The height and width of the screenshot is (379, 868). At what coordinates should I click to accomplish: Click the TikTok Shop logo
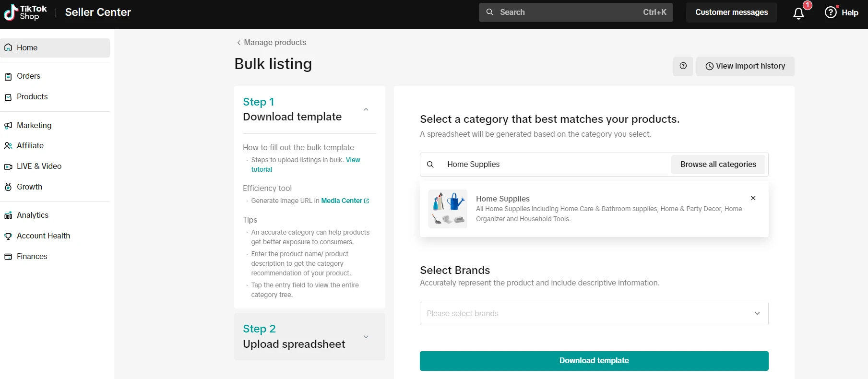[25, 12]
